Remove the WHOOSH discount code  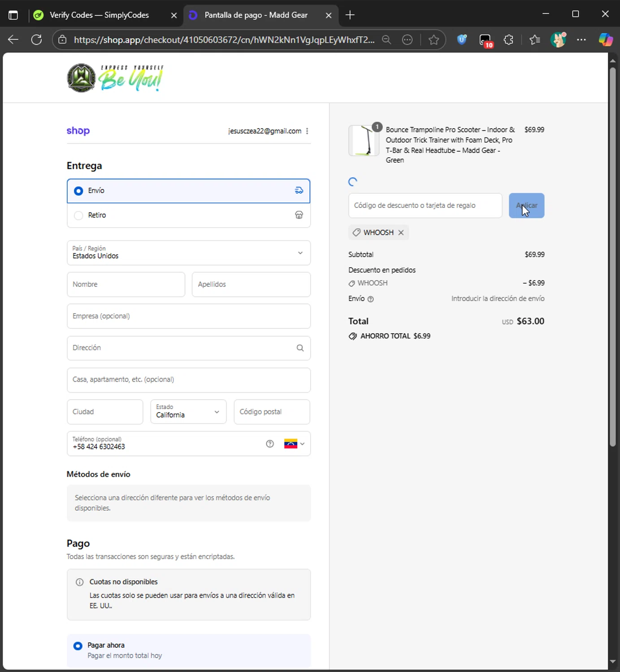[401, 233]
